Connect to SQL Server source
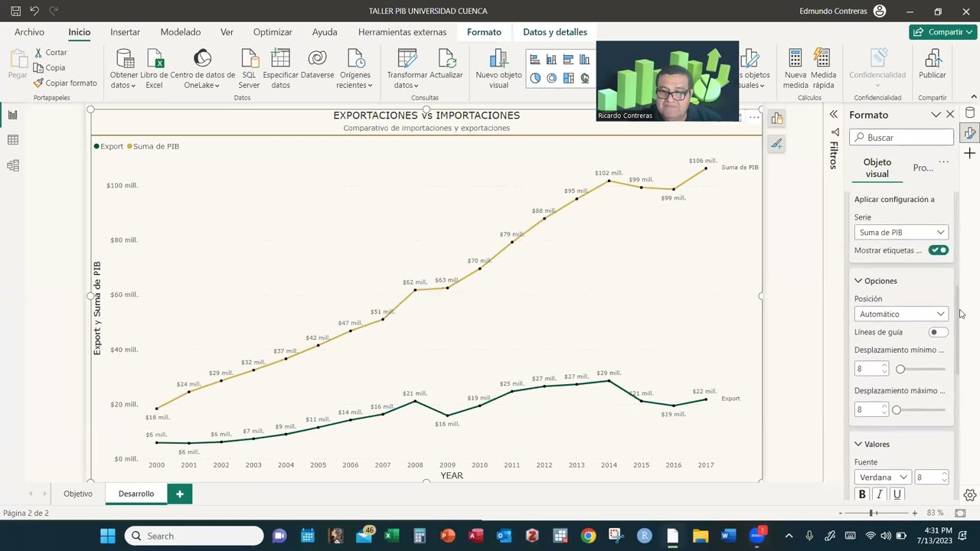Viewport: 980px width, 551px height. [249, 69]
